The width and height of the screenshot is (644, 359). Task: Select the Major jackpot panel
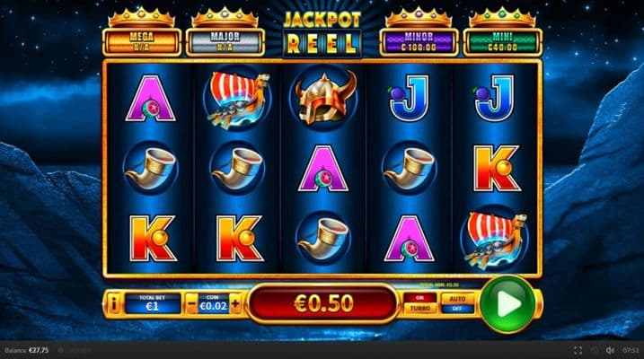tap(225, 42)
